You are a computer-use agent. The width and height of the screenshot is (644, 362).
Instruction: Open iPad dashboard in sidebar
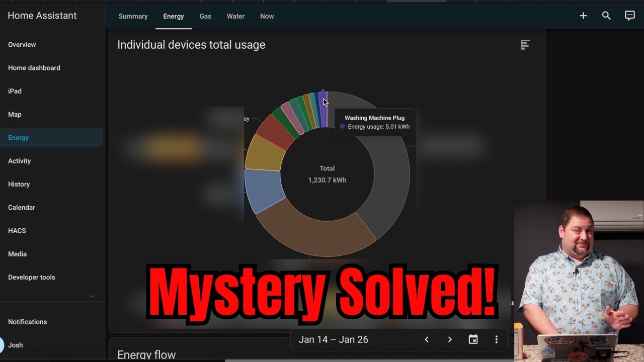click(51, 91)
